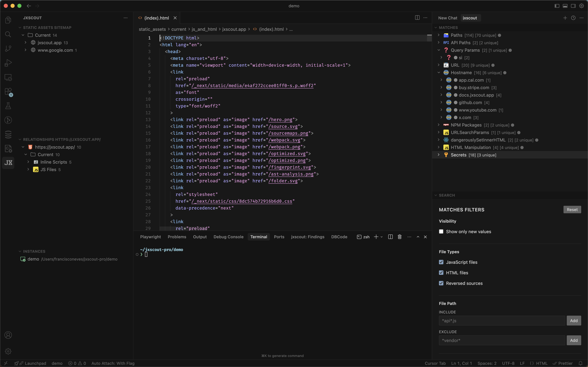This screenshot has width=588, height=367.
Task: Uncheck Reversed sources checkbox
Action: pyautogui.click(x=441, y=283)
